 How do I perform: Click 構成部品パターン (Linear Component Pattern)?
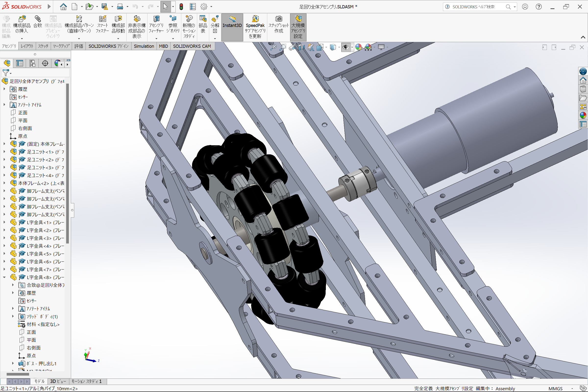click(x=79, y=24)
